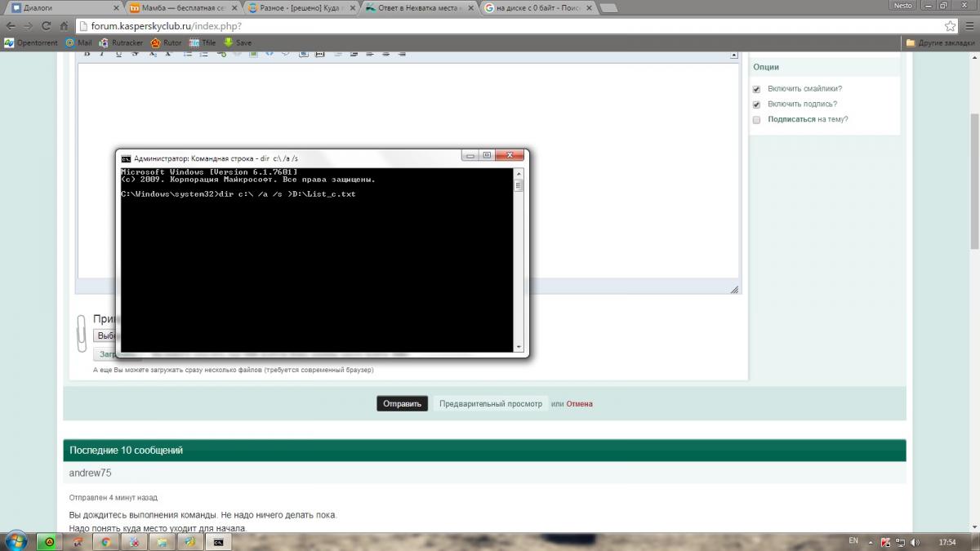Viewport: 980px width, 551px height.
Task: Click the browser home icon
Action: tap(62, 26)
